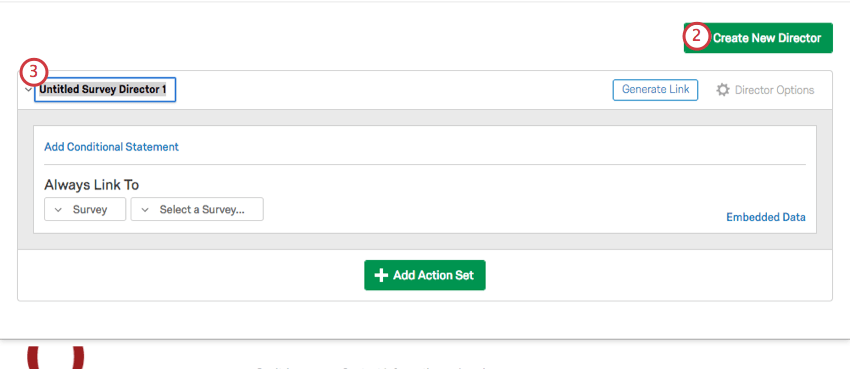Click the red circled number 3 marker
Image resolution: width=850 pixels, height=369 pixels.
[x=34, y=72]
